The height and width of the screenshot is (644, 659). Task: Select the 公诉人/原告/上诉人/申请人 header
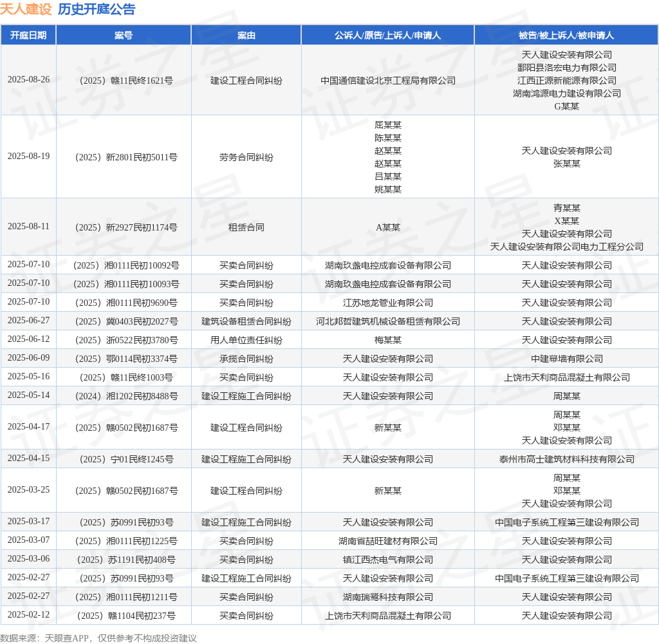(388, 35)
